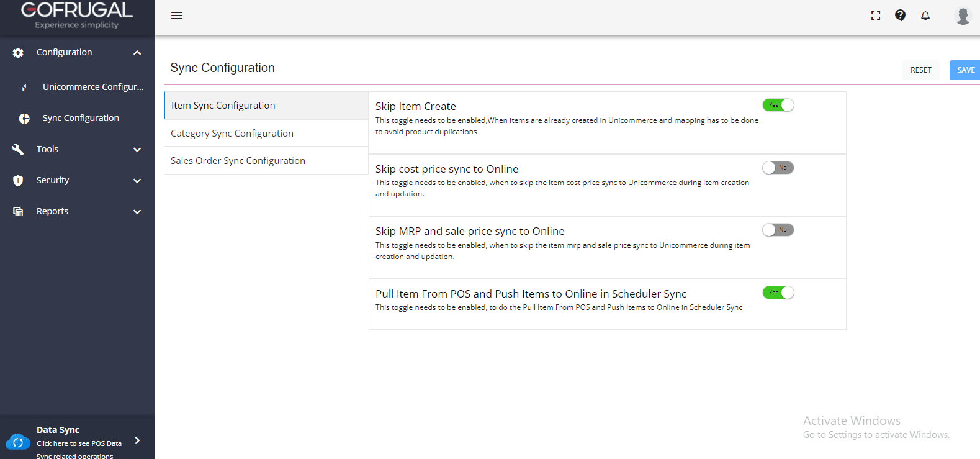The width and height of the screenshot is (980, 459).
Task: Open Sales Order Sync Configuration tab
Action: [238, 161]
